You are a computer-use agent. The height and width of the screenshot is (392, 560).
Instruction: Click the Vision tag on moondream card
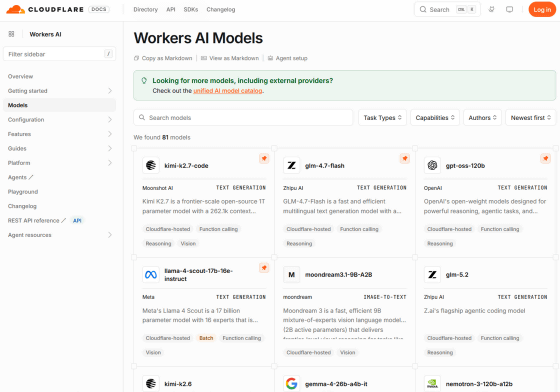(348, 352)
